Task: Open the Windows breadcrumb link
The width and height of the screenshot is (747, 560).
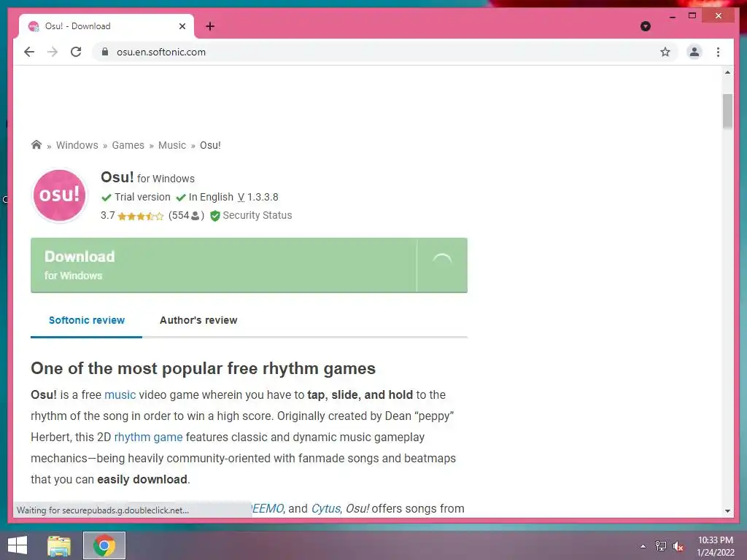Action: [x=77, y=145]
